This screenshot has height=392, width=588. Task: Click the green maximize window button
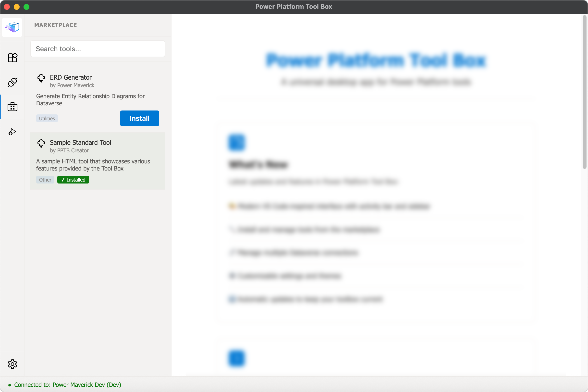pyautogui.click(x=26, y=7)
